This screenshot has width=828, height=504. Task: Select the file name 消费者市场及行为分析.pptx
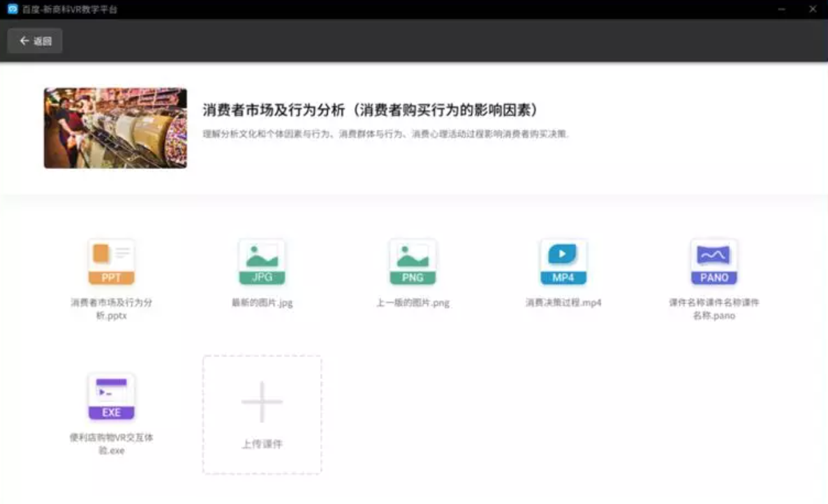(112, 309)
